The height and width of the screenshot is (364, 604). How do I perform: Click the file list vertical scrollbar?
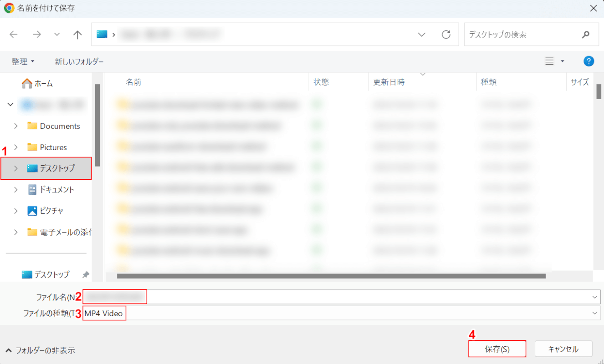coord(599,91)
